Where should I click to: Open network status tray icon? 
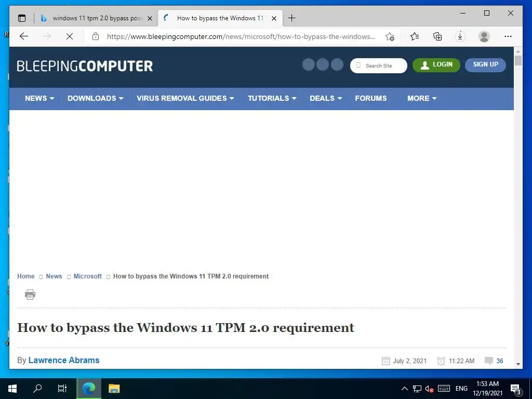(x=417, y=389)
